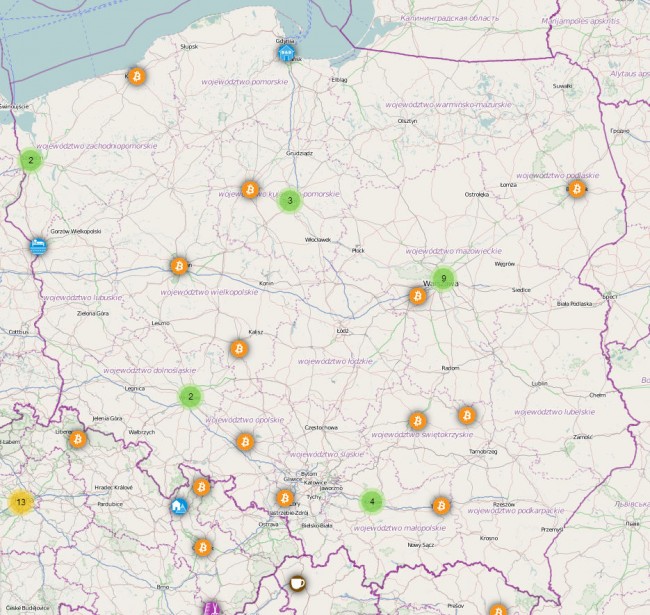Click the 'województwo mazowieckie' region label
This screenshot has width=650, height=615.
click(x=454, y=251)
